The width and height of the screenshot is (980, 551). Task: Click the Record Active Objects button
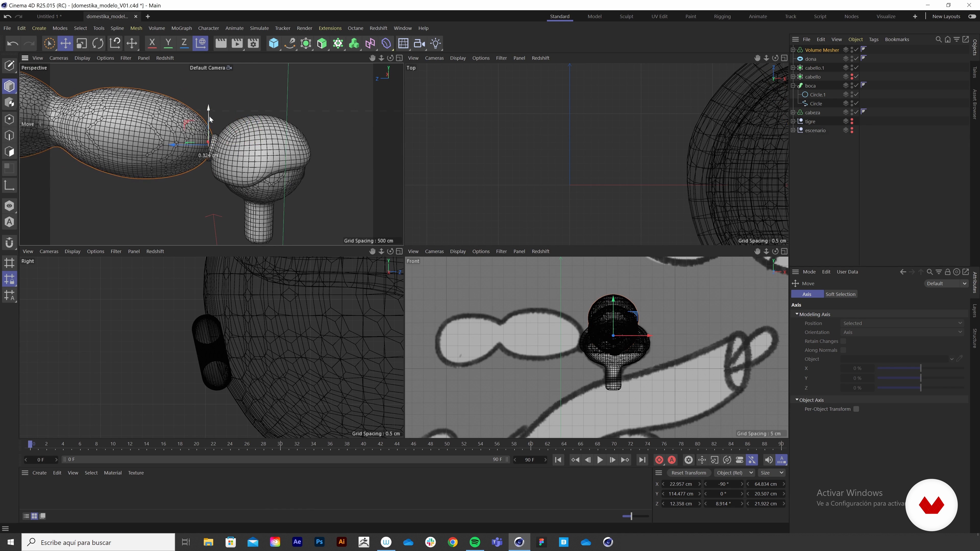coord(659,460)
